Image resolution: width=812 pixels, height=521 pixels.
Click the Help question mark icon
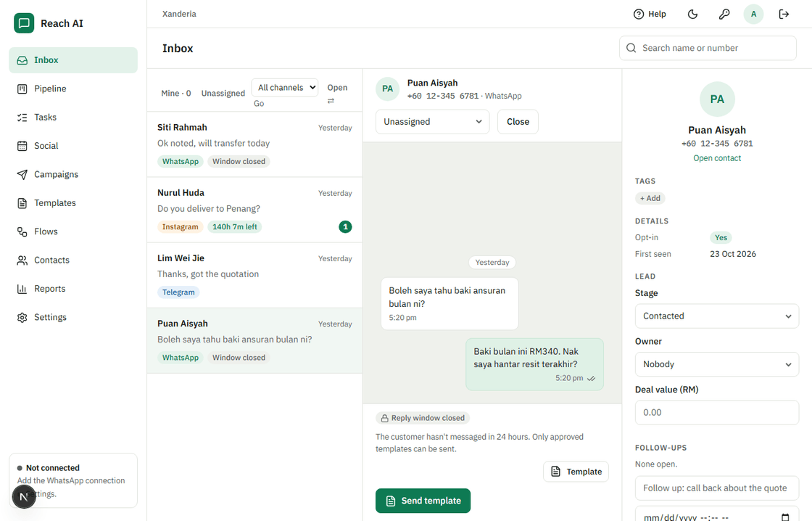(639, 14)
